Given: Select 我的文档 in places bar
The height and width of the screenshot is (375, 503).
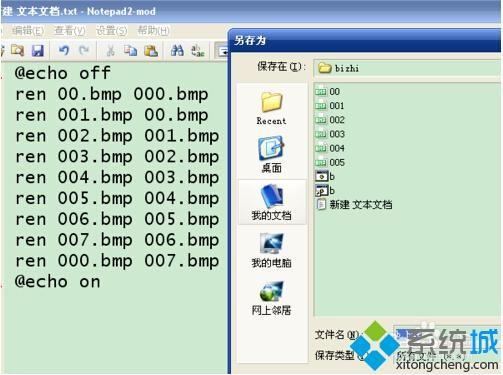Looking at the screenshot, I should click(271, 202).
